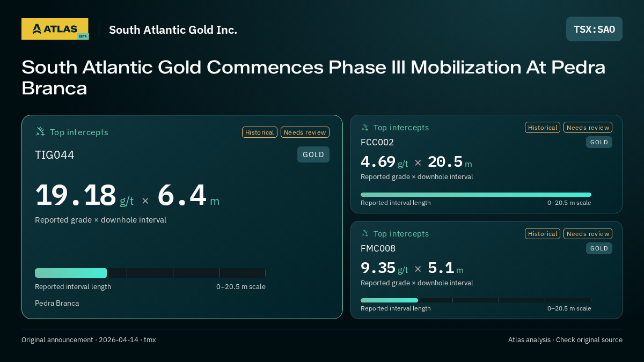The height and width of the screenshot is (362, 644).
Task: Click the 0–20.5 m scale label on TIG044
Action: pos(241,286)
